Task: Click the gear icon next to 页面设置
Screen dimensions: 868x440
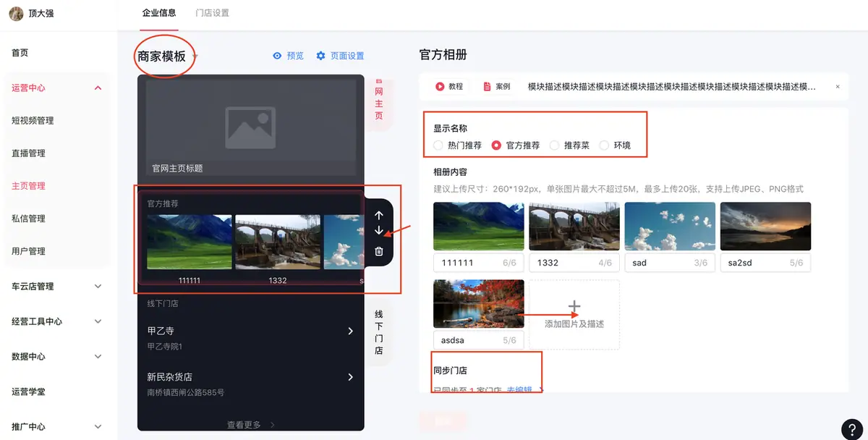Action: point(321,56)
